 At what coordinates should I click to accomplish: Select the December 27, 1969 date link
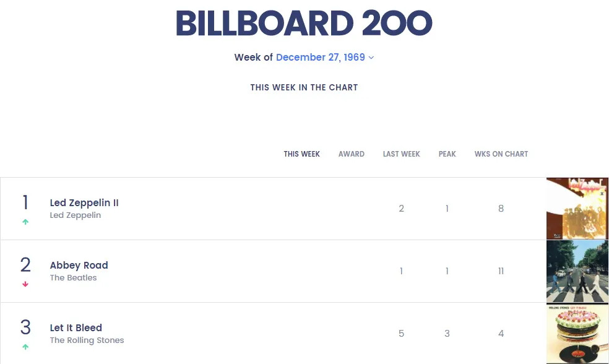pyautogui.click(x=320, y=58)
